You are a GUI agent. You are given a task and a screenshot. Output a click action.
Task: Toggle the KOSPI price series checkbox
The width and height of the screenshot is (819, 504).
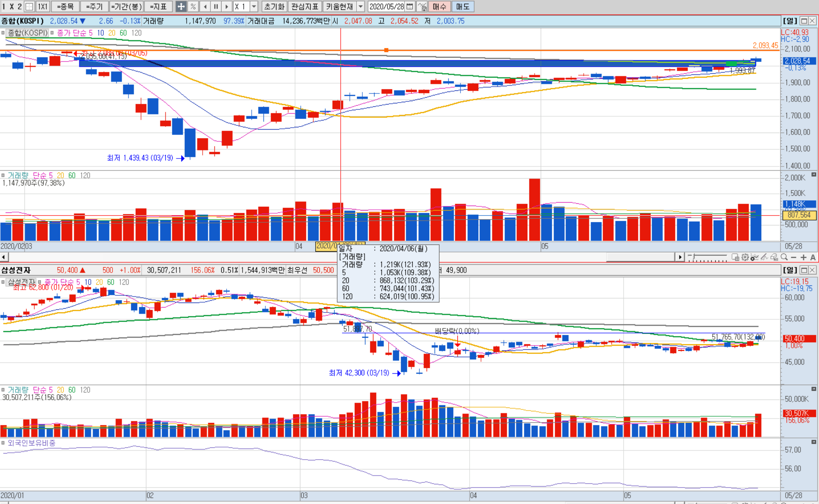coord(3,33)
